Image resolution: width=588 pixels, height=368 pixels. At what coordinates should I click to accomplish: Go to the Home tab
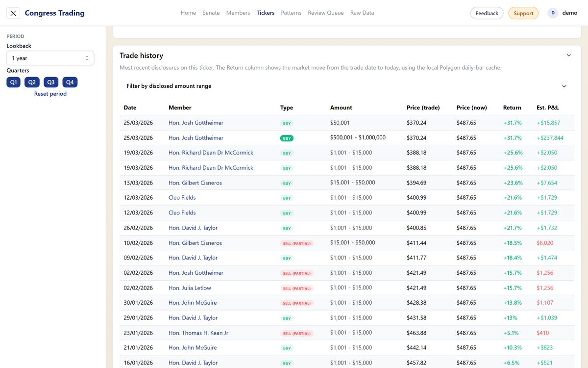(188, 13)
